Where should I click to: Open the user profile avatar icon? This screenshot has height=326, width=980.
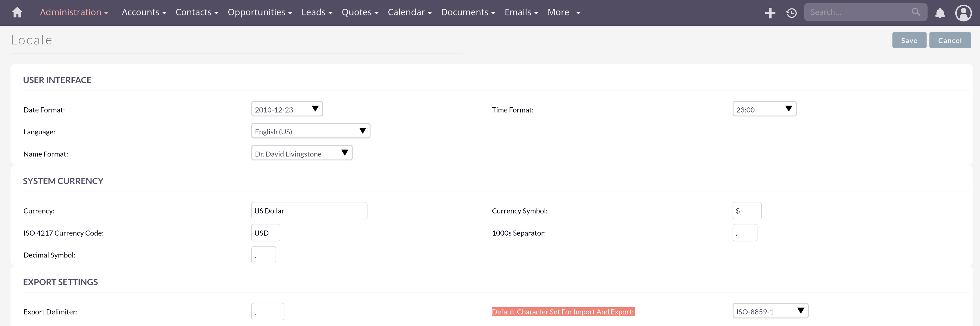[x=963, y=13]
